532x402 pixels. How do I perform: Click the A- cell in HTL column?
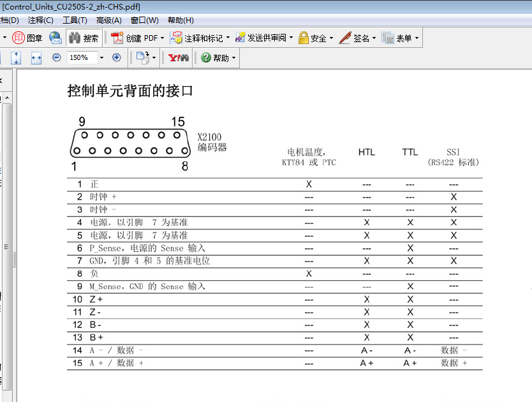tap(367, 350)
